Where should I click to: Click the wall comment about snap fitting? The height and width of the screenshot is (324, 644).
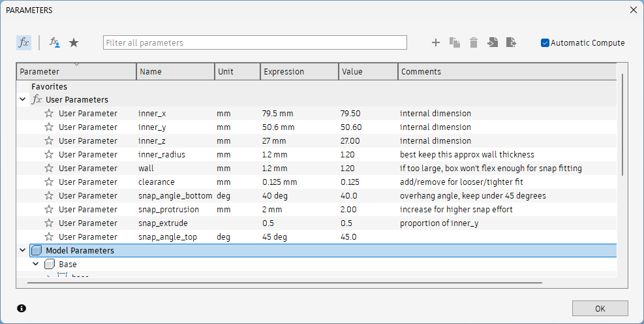tap(491, 168)
